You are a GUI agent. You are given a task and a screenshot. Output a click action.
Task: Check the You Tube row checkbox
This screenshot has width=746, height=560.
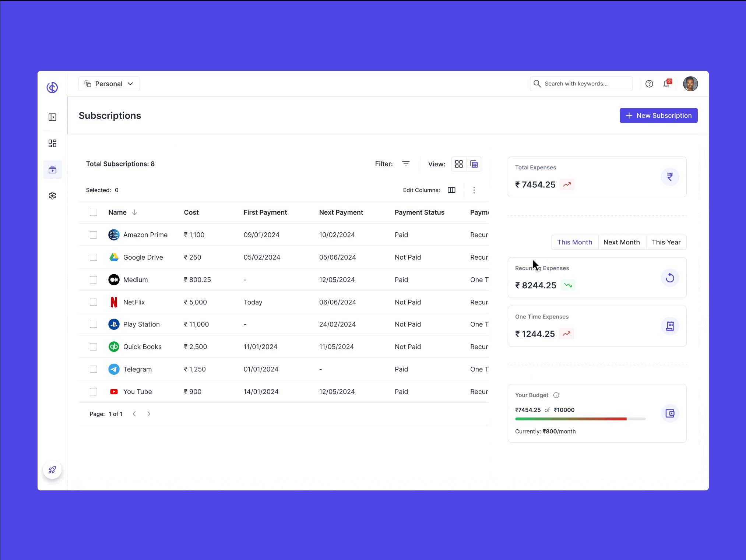point(94,392)
